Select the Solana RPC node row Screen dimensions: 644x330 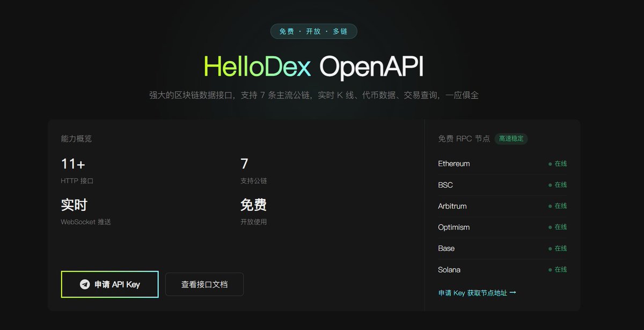click(x=502, y=269)
